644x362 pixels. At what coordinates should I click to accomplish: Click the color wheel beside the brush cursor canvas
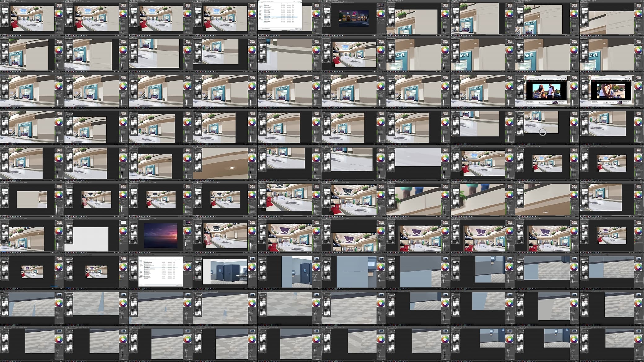[574, 122]
